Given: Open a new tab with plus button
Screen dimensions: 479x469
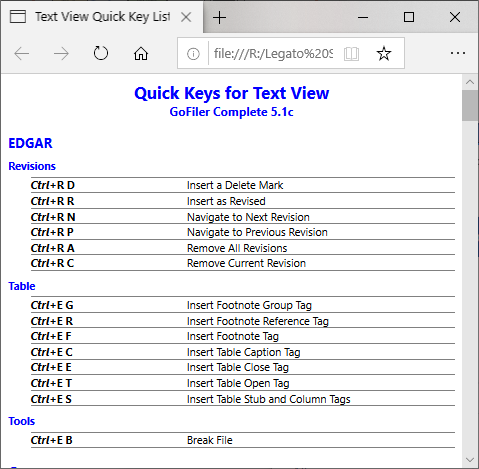Looking at the screenshot, I should [x=219, y=17].
